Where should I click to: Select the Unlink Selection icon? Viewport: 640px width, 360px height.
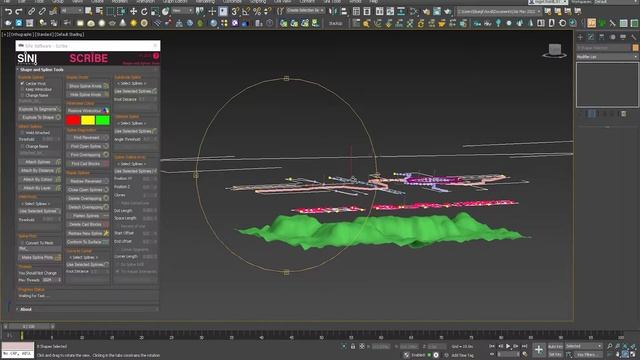point(42,12)
